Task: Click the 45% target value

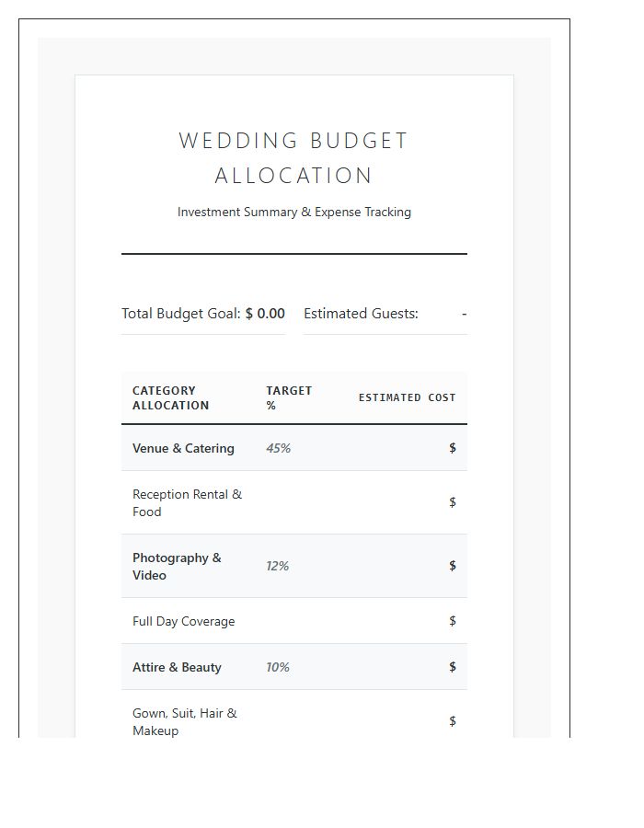Action: 278,448
